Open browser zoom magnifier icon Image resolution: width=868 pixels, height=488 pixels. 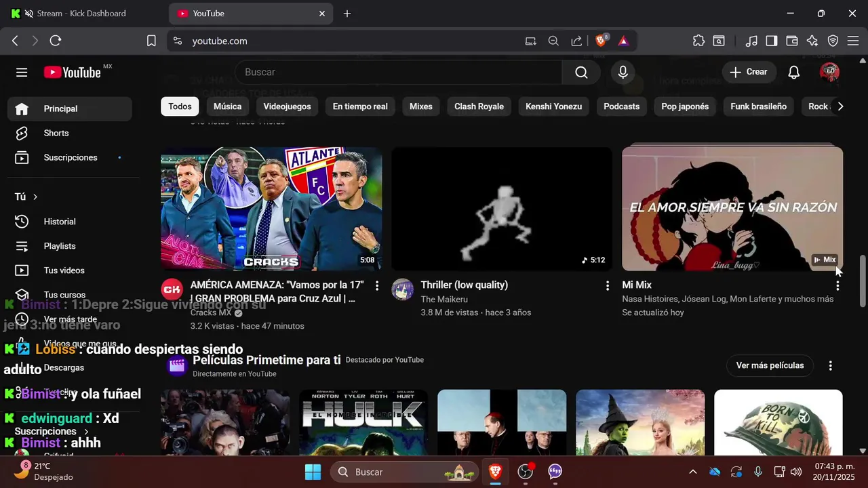click(553, 41)
